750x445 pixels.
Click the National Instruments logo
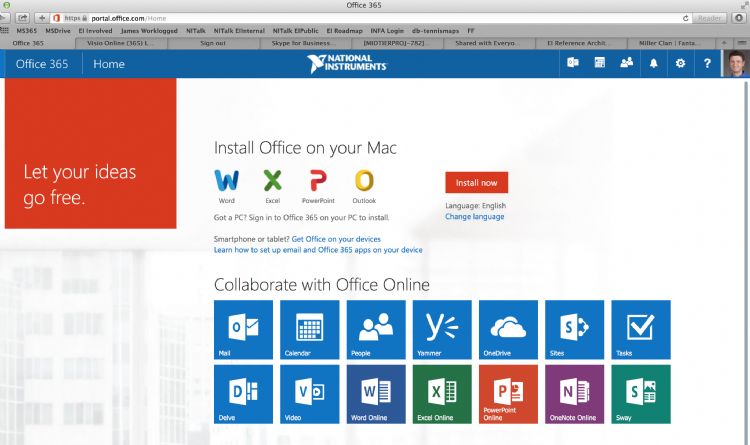(x=347, y=64)
